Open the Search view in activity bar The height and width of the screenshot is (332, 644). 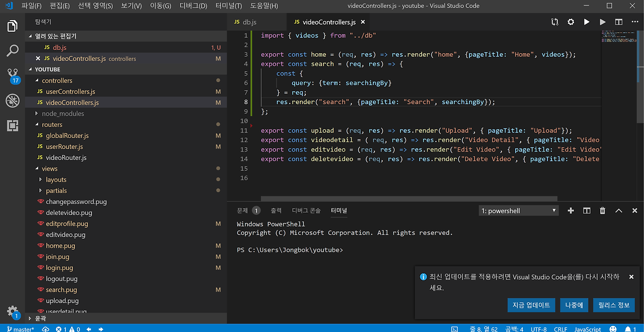pyautogui.click(x=13, y=50)
